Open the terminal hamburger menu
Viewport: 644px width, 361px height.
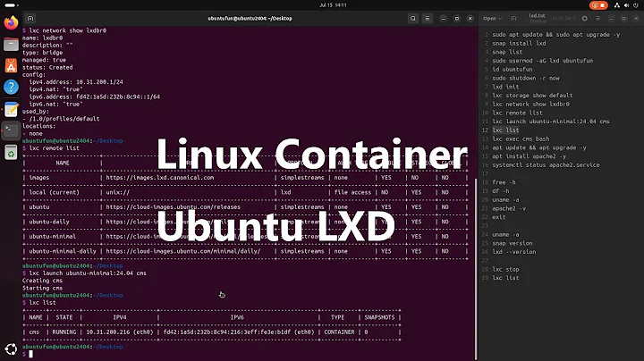pos(428,19)
